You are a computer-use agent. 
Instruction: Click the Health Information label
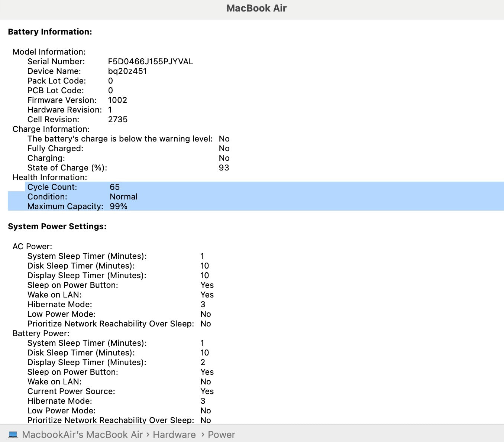[50, 178]
